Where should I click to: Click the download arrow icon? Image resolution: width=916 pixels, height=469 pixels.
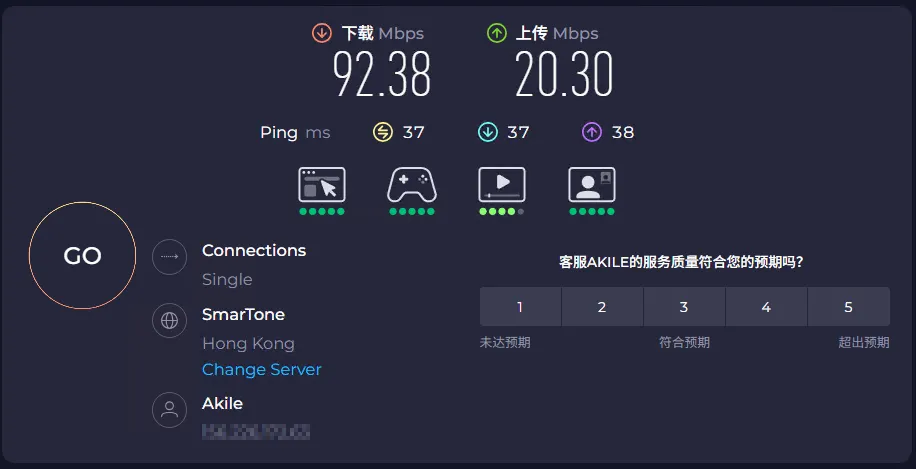click(x=321, y=33)
